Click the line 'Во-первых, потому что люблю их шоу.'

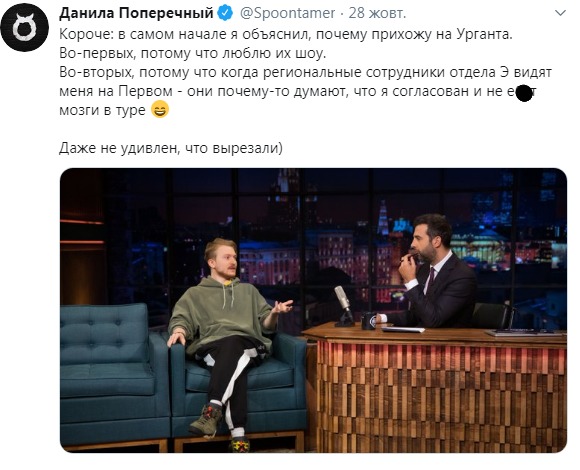tap(193, 54)
